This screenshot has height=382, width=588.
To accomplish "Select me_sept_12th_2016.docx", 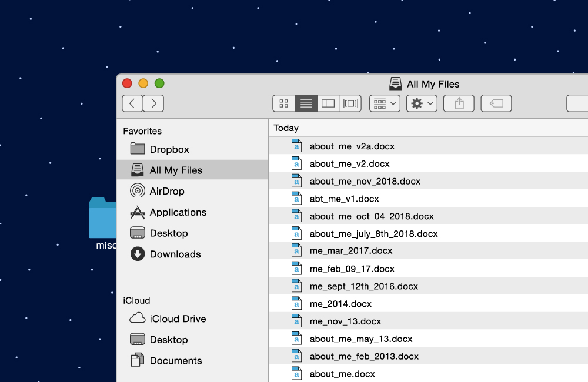I will coord(428,286).
